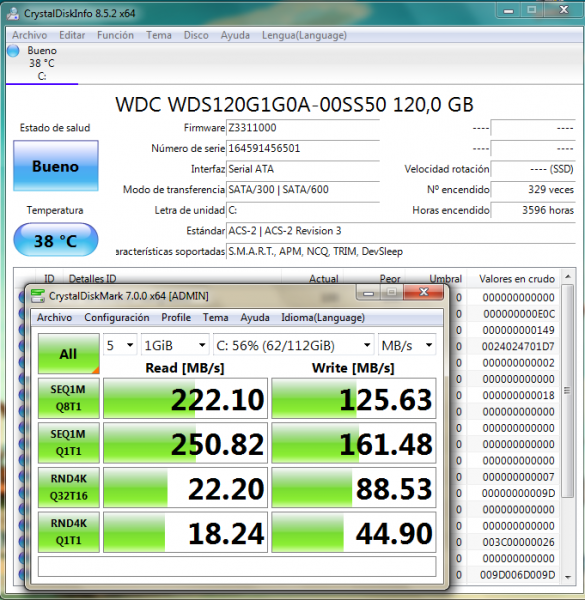The image size is (585, 600).
Task: Click raw value 00000000009D
Action: tap(518, 493)
